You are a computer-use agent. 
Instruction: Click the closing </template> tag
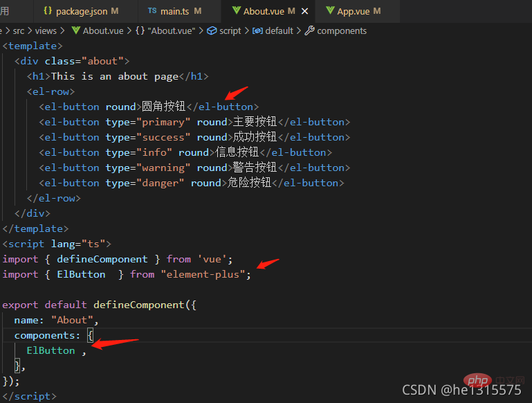click(x=35, y=229)
